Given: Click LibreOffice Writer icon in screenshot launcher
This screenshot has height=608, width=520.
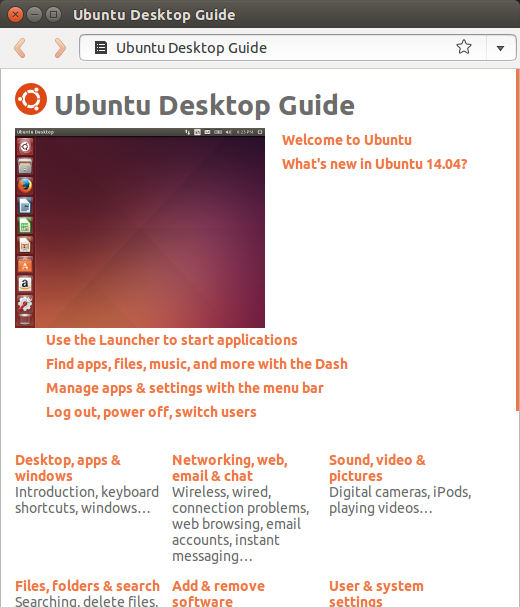Looking at the screenshot, I should (25, 206).
